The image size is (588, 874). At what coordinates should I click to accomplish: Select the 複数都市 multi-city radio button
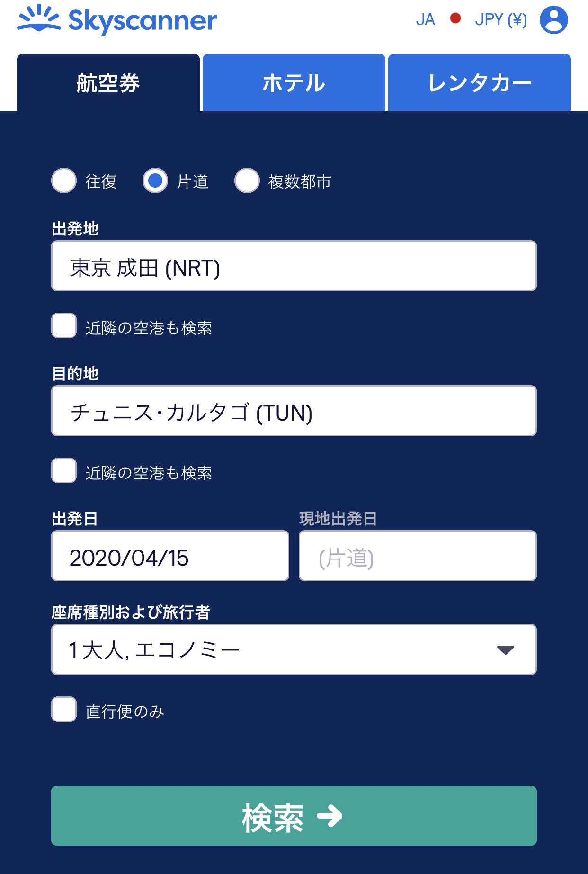(x=247, y=180)
